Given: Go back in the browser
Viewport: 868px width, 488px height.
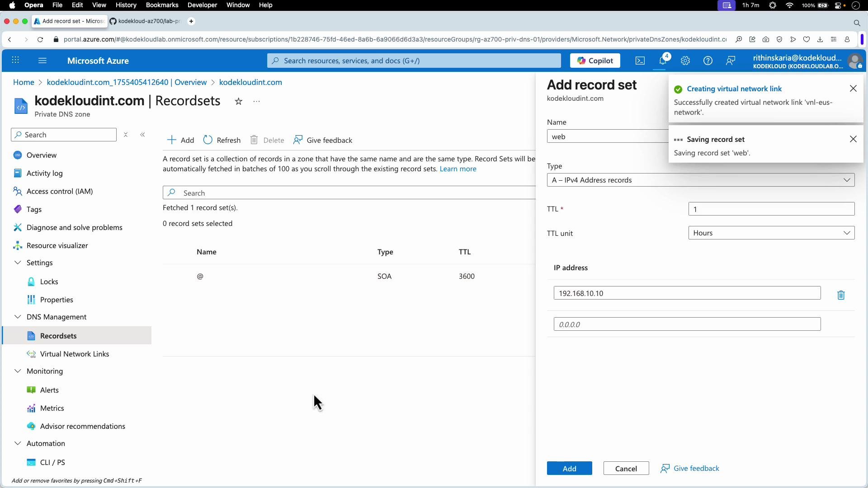Looking at the screenshot, I should (x=10, y=40).
